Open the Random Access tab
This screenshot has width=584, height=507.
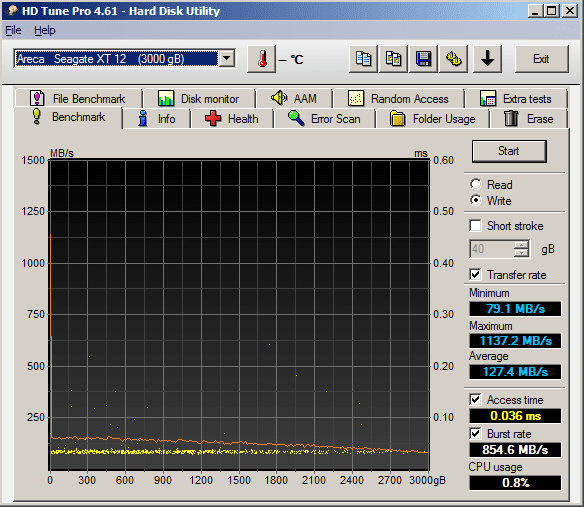coord(399,99)
